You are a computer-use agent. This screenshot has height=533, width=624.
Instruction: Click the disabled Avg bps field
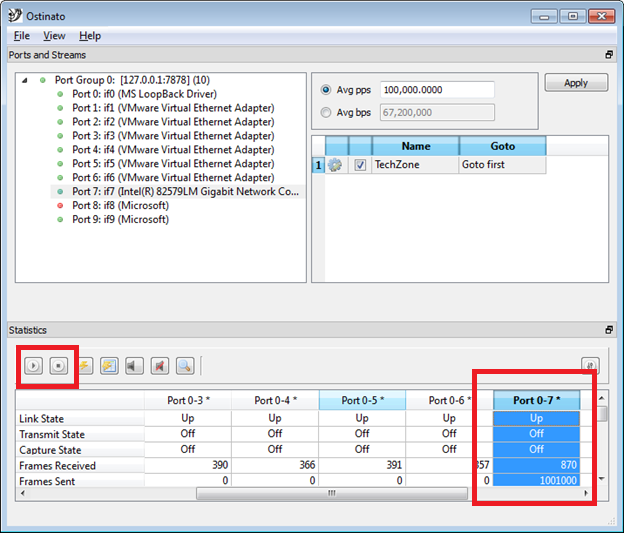pos(437,113)
